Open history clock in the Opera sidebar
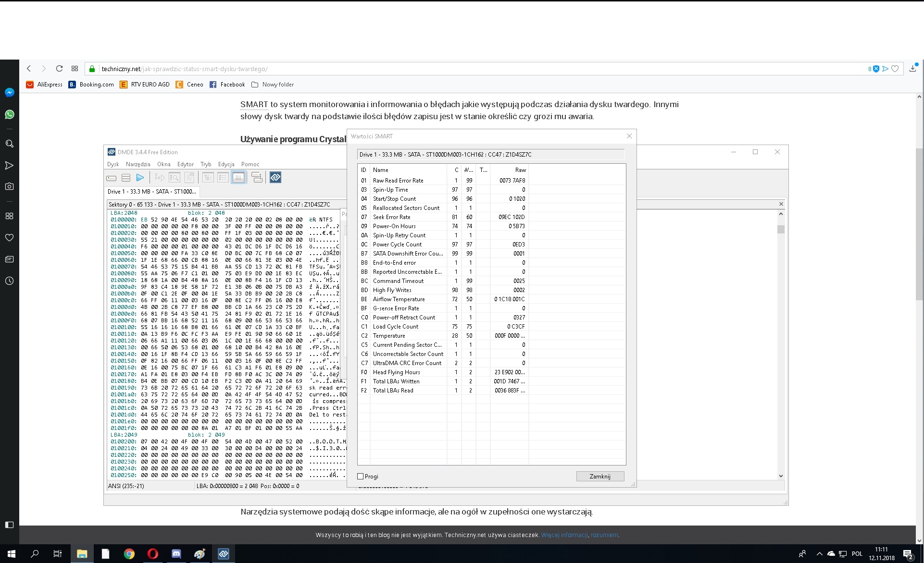Viewport: 924px width, 563px height. (10, 281)
